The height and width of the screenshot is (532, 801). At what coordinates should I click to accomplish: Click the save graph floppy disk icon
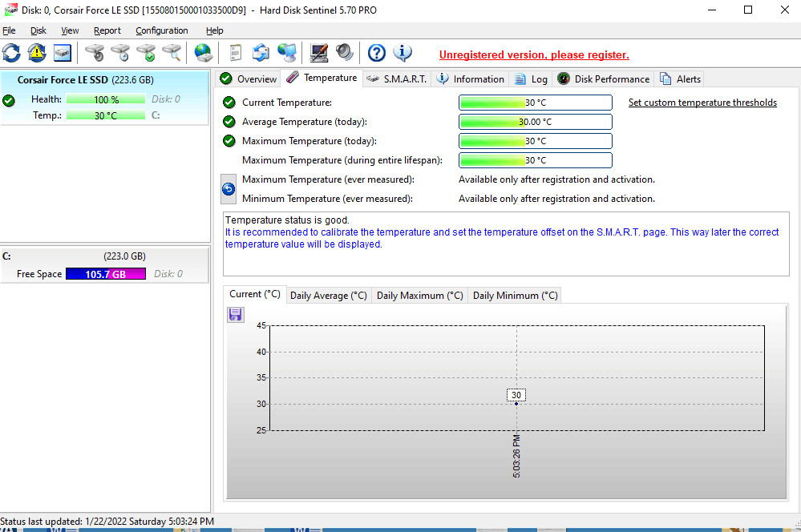pyautogui.click(x=236, y=315)
